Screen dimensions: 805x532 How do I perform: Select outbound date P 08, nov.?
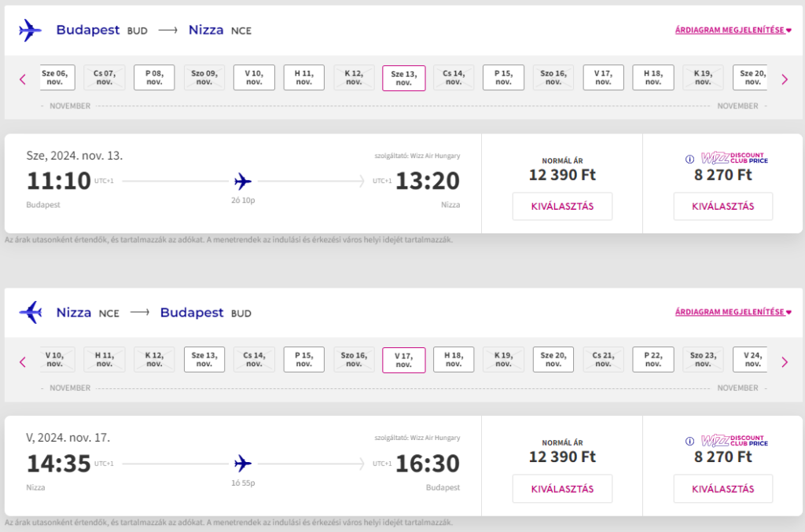(x=154, y=78)
